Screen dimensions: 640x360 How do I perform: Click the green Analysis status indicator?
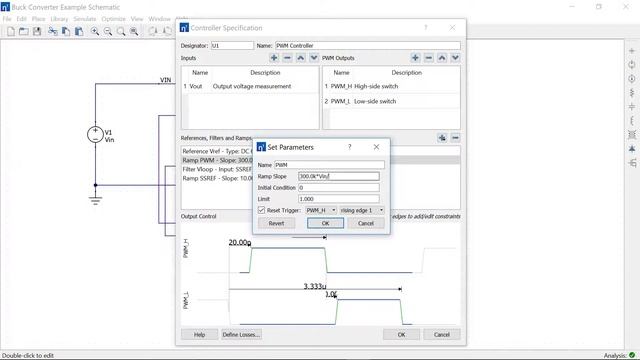point(632,355)
